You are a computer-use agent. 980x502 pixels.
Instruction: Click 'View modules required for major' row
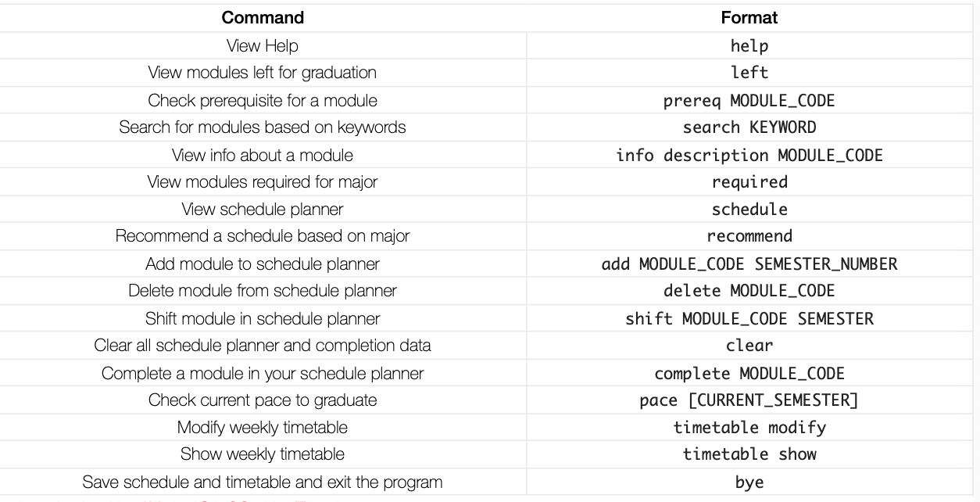pyautogui.click(x=486, y=182)
